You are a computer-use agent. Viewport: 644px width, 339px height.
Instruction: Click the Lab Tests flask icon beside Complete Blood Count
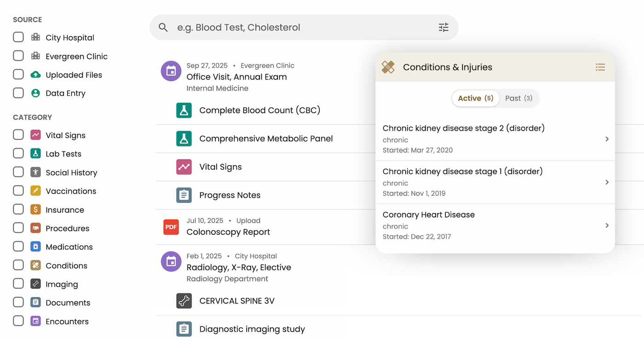184,110
